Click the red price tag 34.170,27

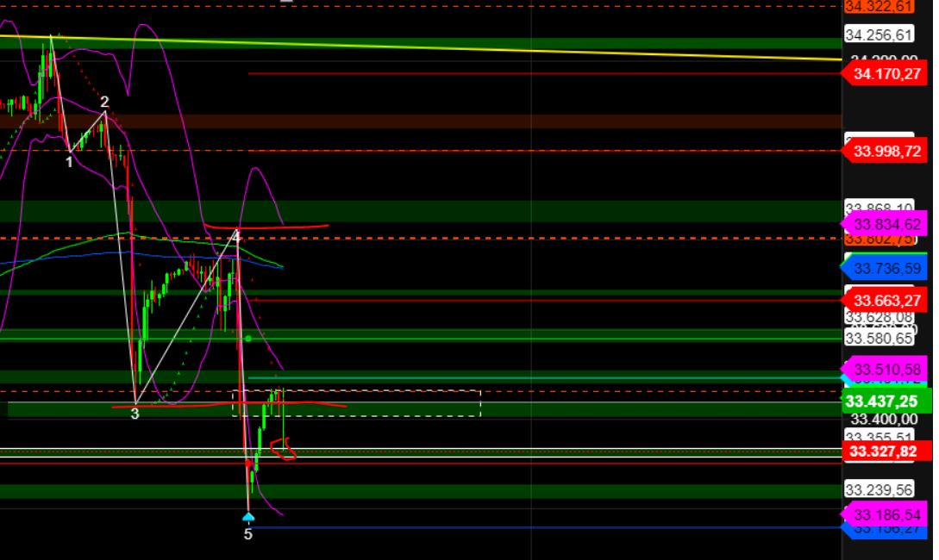(886, 73)
